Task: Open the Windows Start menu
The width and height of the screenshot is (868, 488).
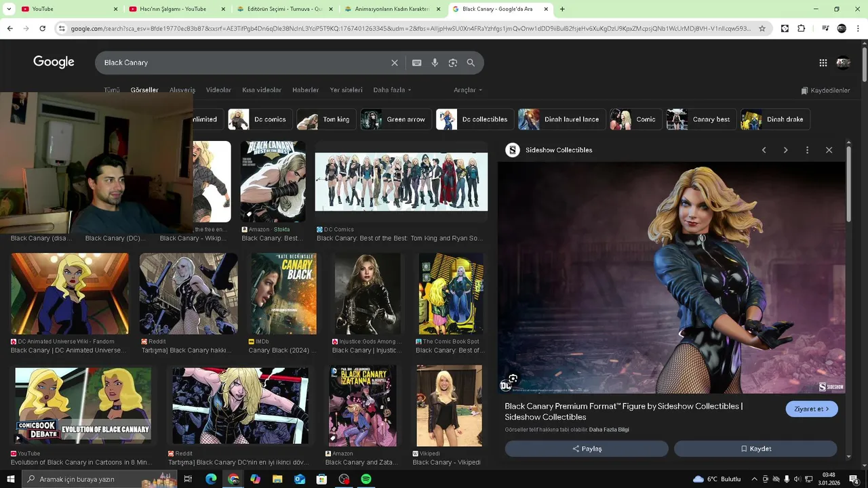Action: [x=11, y=479]
